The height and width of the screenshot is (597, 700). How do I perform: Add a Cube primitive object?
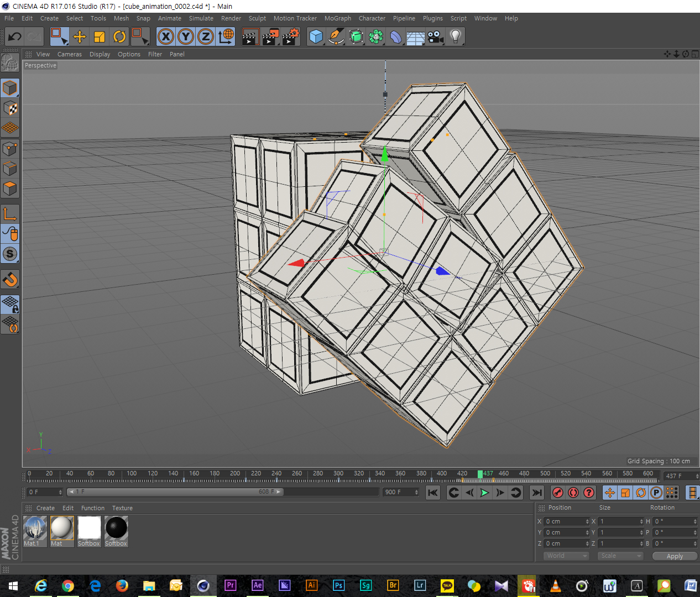click(x=316, y=37)
